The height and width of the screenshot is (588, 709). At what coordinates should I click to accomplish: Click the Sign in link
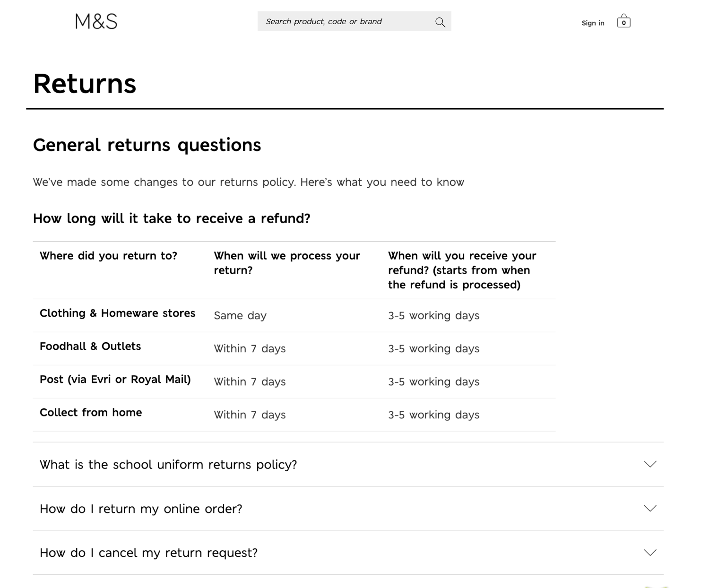coord(593,23)
